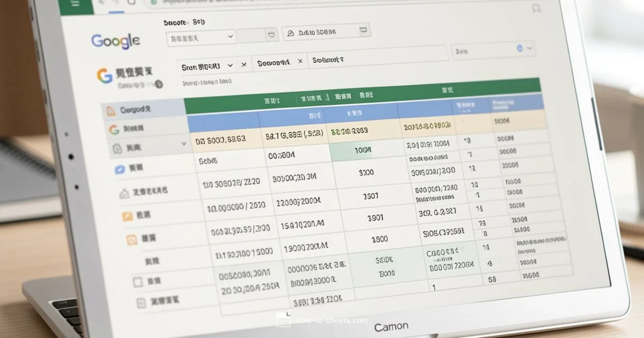Click icon inside the top search field
Screen dimensions: 644x338
(290, 33)
